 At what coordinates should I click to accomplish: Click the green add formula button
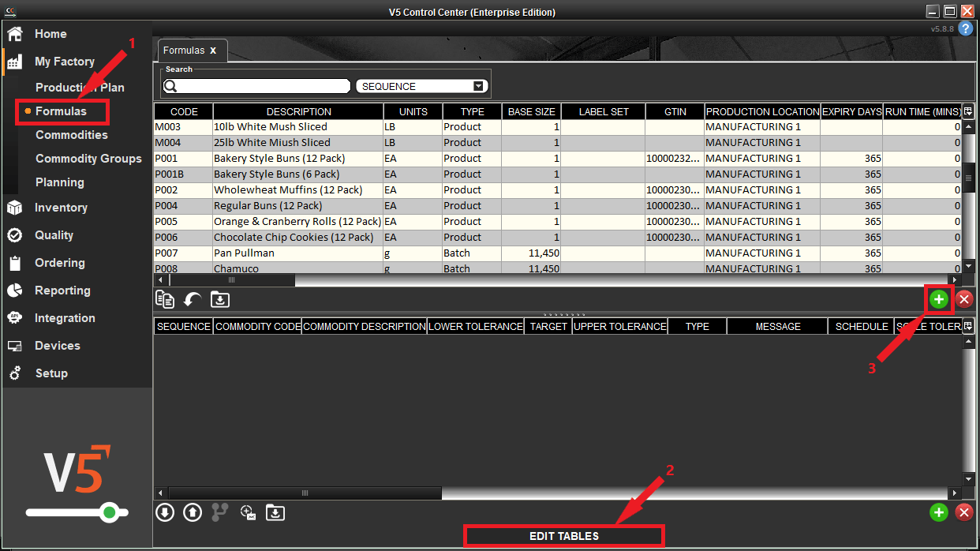(938, 299)
